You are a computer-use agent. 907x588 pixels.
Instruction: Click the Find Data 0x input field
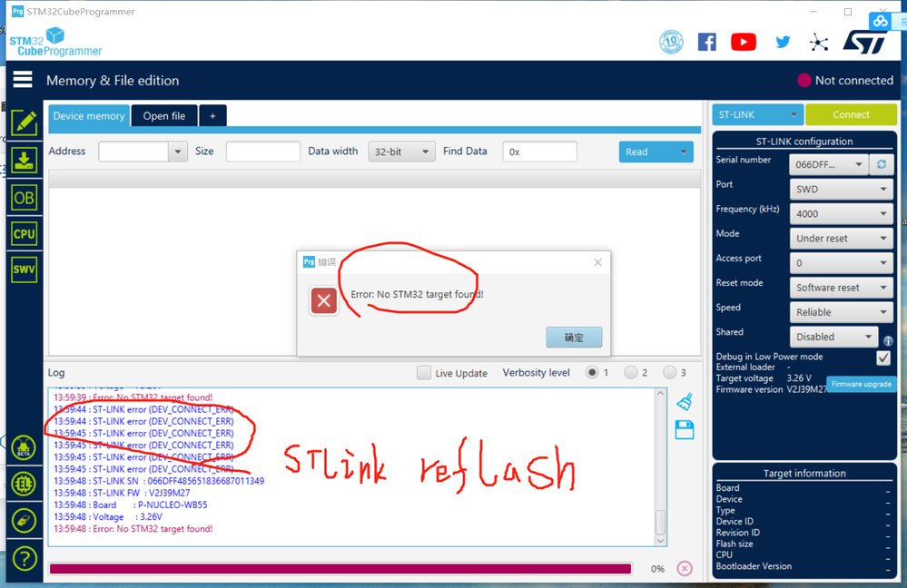point(539,152)
